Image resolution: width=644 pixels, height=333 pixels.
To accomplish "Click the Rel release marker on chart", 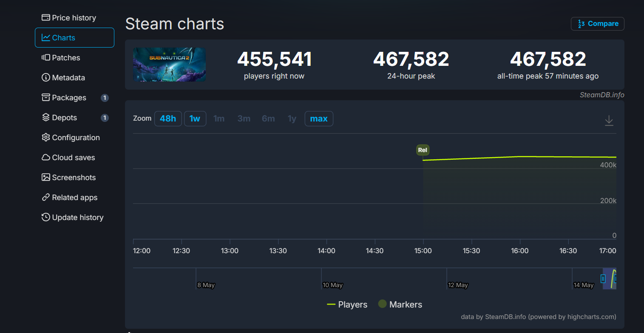I will pos(423,150).
